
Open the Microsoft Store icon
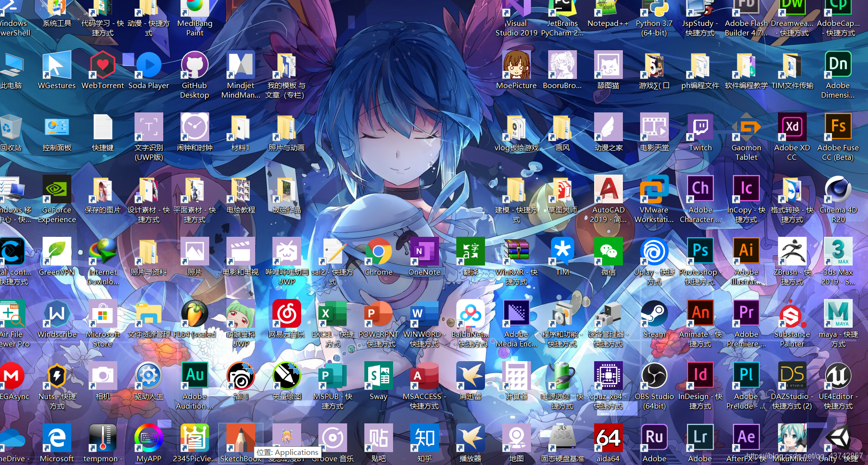102,314
